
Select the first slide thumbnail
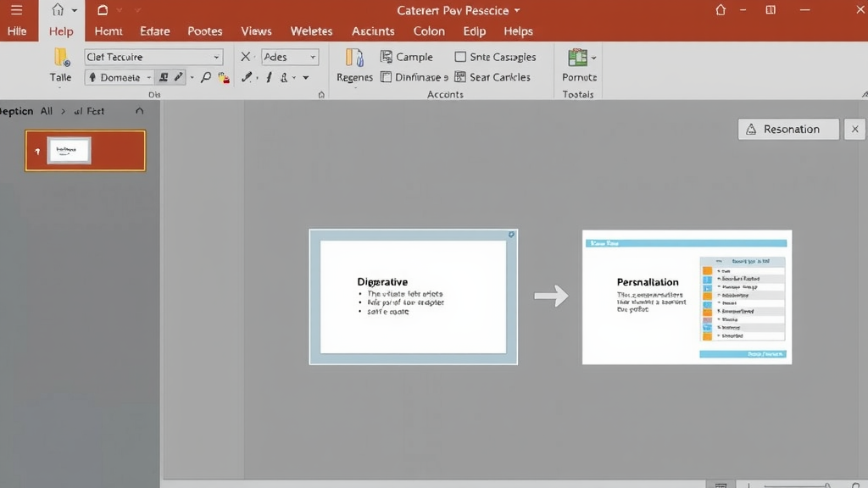point(85,150)
